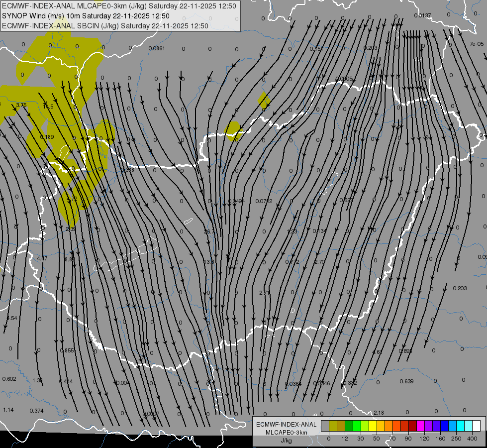The image size is (487, 448).
Task: Click the ECMWF-INDEX-ANAL SBCIN header line
Action: (105, 26)
